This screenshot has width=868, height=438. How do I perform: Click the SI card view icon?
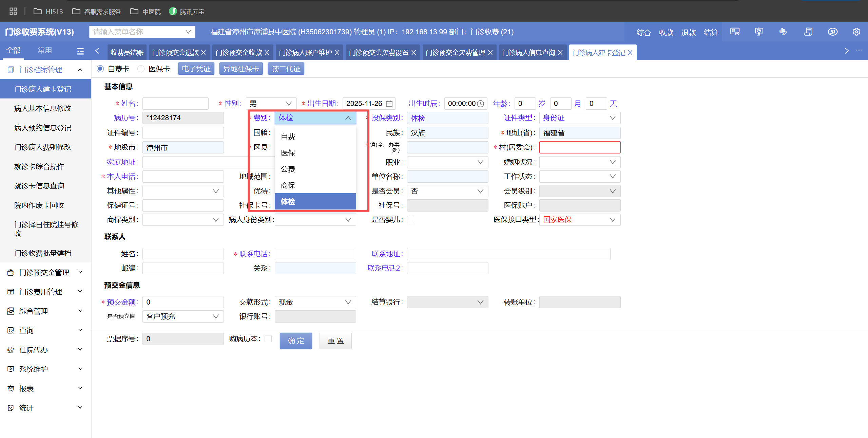point(735,32)
